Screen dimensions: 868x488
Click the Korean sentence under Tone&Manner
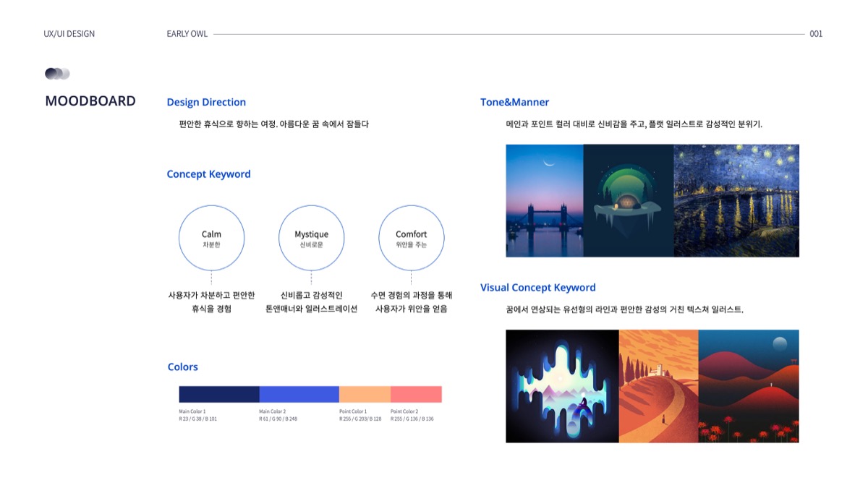tap(634, 124)
